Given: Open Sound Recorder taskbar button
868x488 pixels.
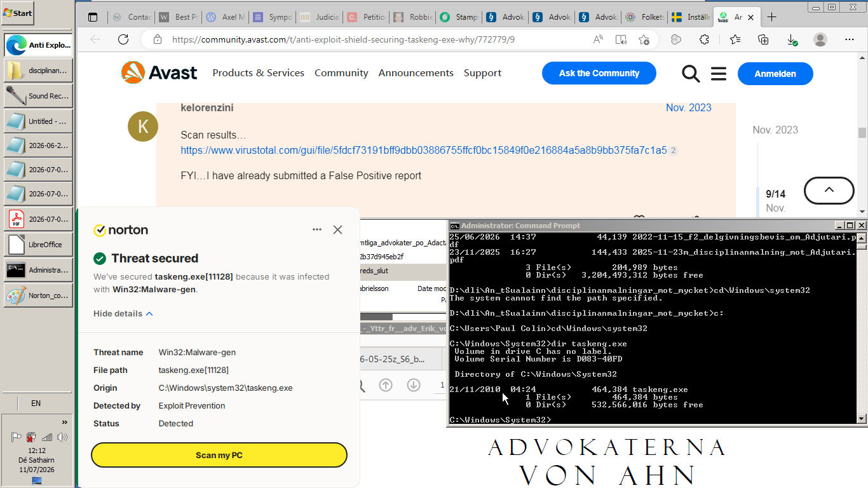Looking at the screenshot, I should point(38,96).
